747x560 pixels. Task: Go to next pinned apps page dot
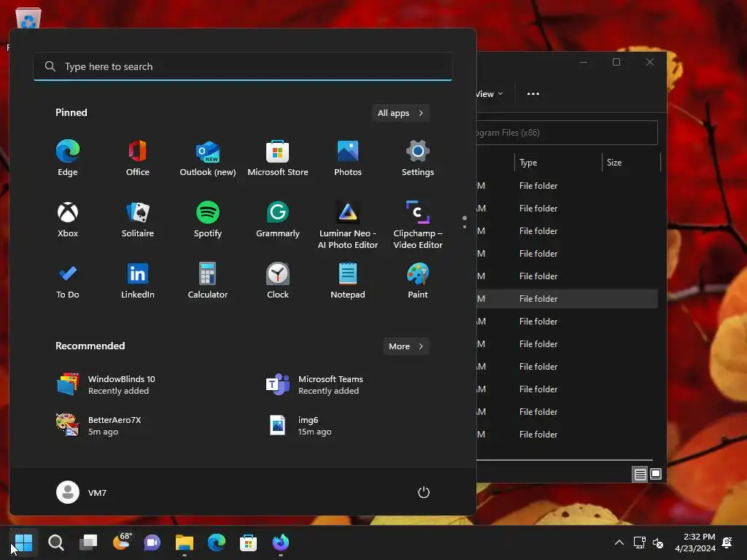[465, 227]
